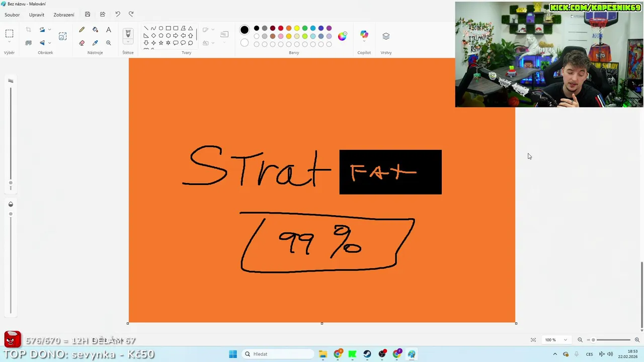Select the Color picker eyedropper tool
Screen dimensions: 644x362
tap(95, 43)
